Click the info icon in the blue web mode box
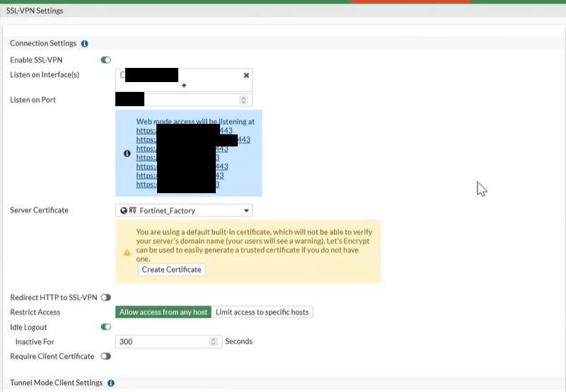Image resolution: width=566 pixels, height=392 pixels. [x=127, y=154]
